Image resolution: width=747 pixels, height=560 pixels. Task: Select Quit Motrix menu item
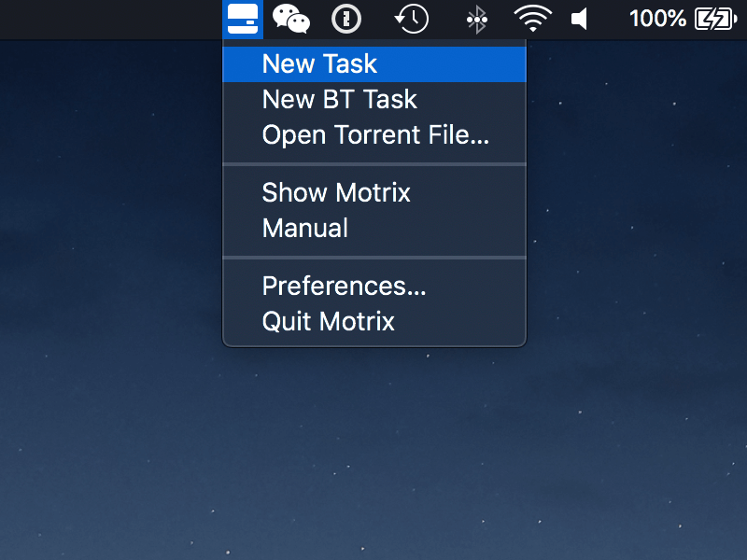point(374,321)
